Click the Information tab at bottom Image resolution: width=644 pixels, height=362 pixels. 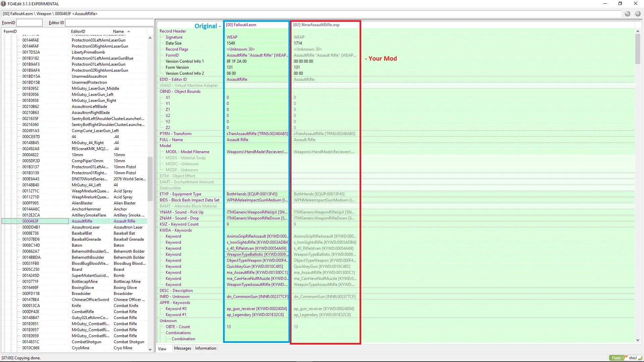point(205,348)
